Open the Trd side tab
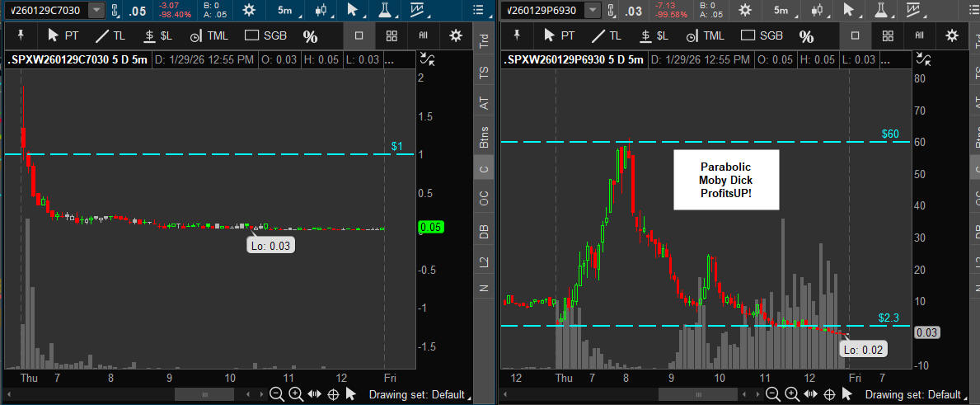This screenshot has width=980, height=405. point(484,43)
